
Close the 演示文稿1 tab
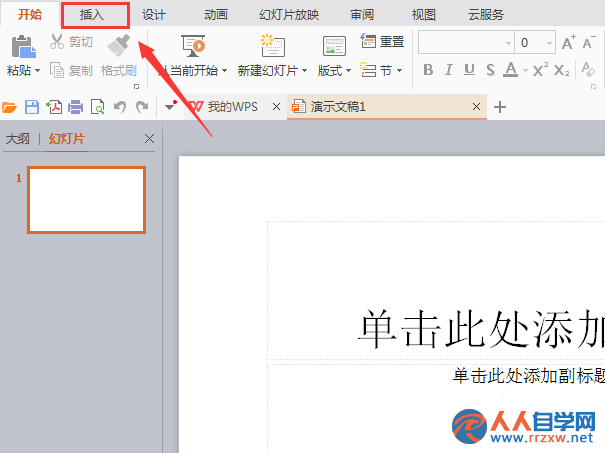tap(477, 107)
